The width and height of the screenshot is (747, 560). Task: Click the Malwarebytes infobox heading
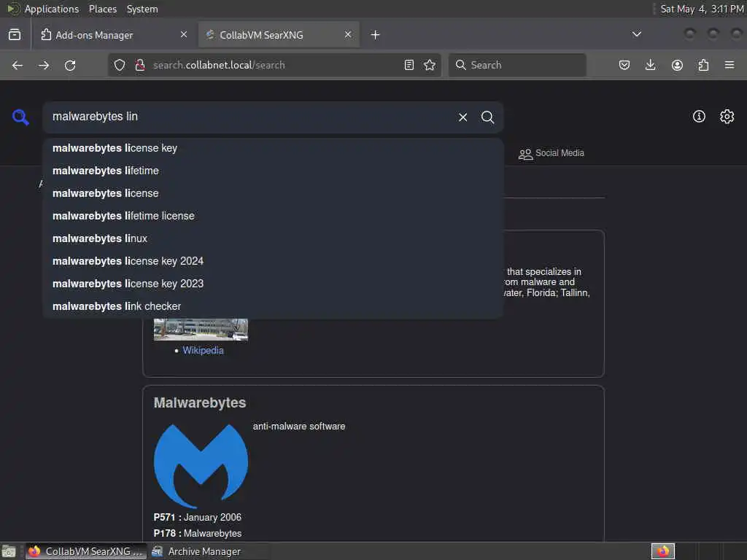tap(200, 402)
